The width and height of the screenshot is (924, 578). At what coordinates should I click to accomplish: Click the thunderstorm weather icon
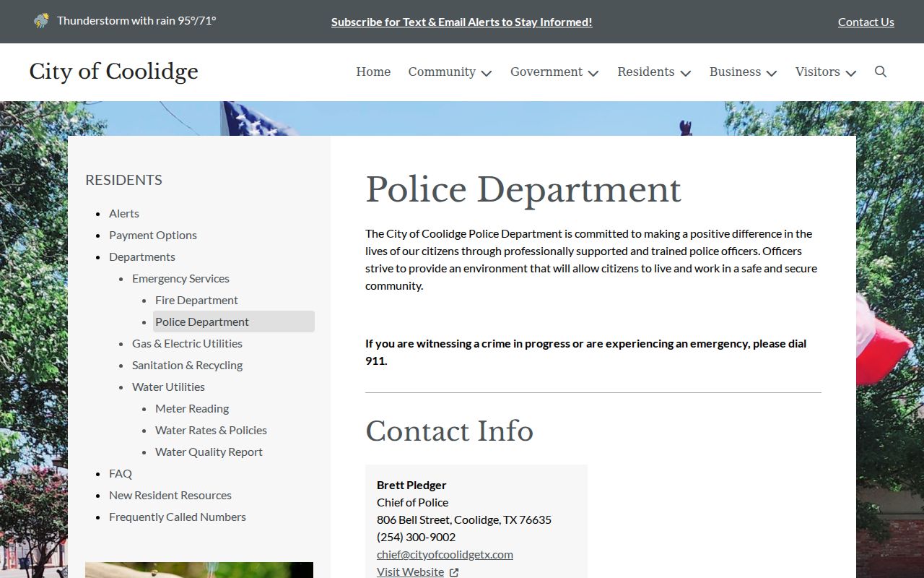point(42,21)
